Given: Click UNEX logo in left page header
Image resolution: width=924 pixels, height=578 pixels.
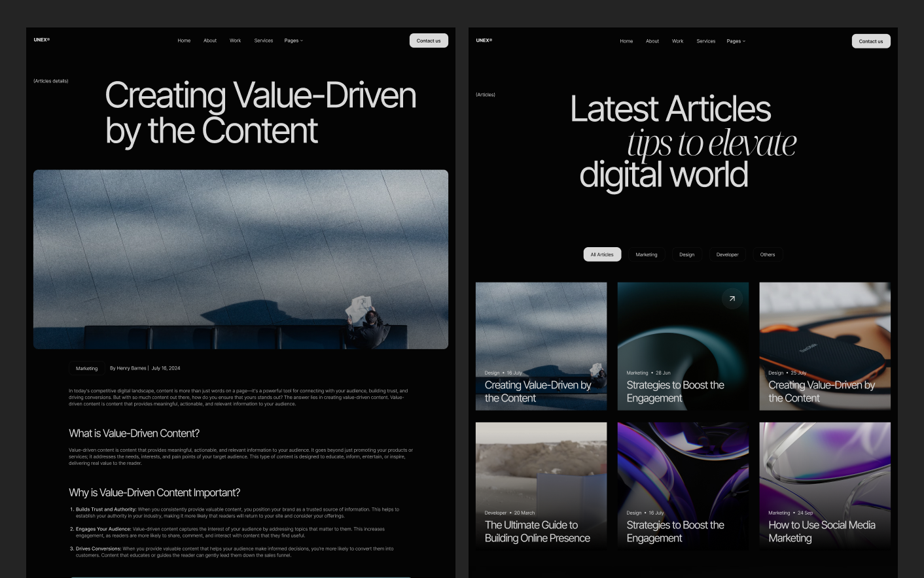Looking at the screenshot, I should pyautogui.click(x=42, y=40).
